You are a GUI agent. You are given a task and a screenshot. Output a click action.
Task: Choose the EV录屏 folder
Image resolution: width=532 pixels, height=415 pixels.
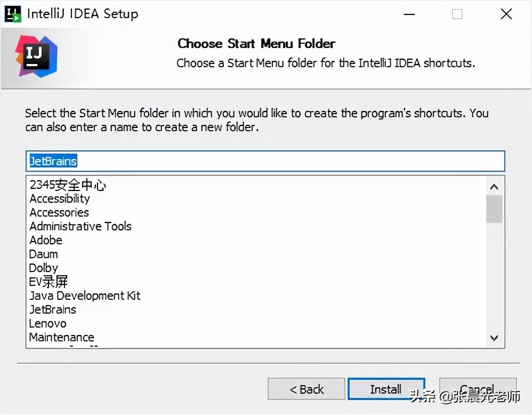[49, 282]
